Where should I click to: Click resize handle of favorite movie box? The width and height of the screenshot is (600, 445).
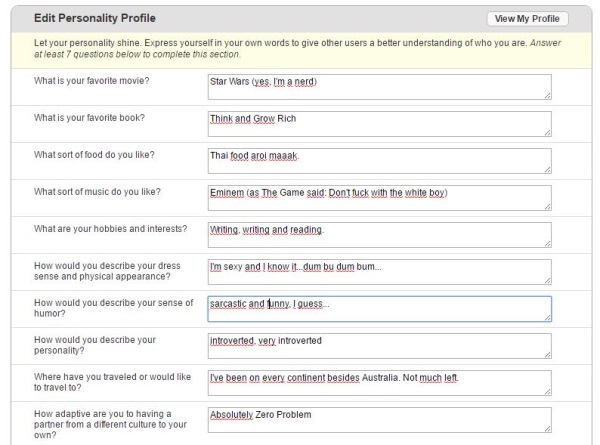(546, 96)
